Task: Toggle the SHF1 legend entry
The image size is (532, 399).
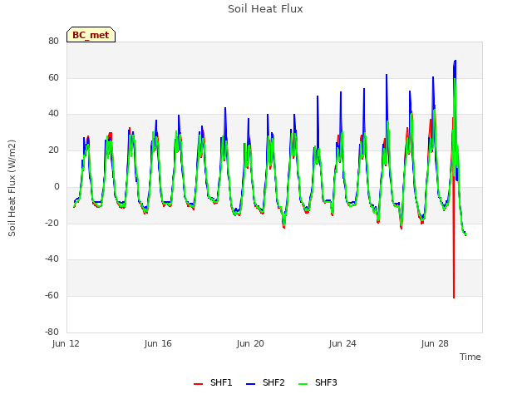Action: pos(213,382)
